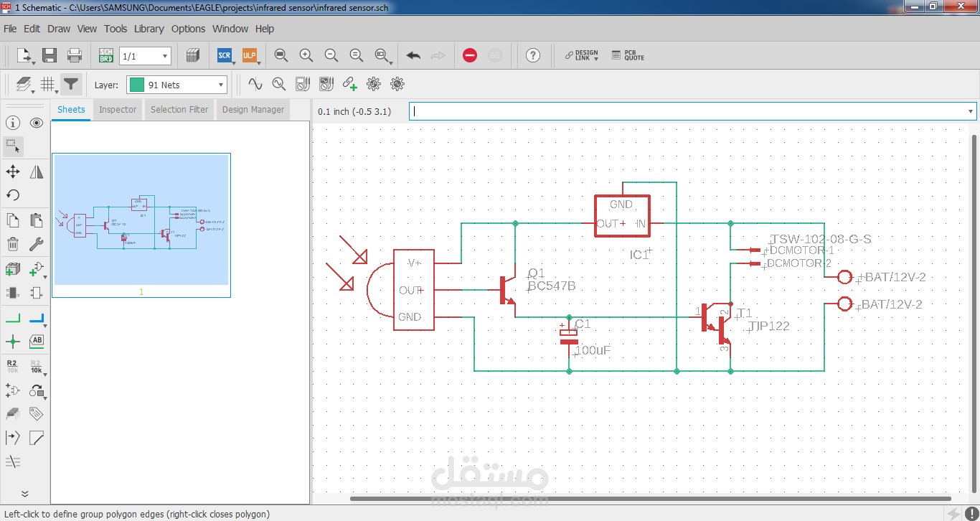The height and width of the screenshot is (521, 980).
Task: Select the Delete trash-can tool
Action: pyautogui.click(x=12, y=244)
